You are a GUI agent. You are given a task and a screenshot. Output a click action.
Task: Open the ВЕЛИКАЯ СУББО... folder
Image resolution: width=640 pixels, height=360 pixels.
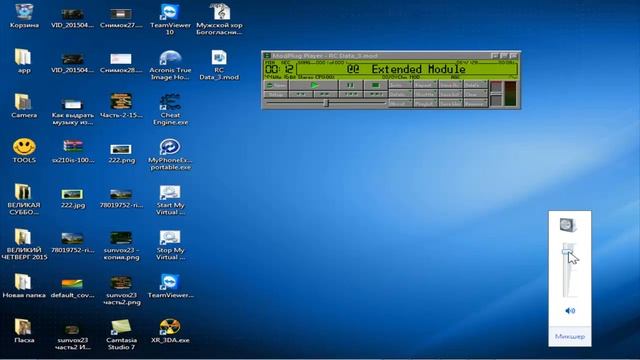tap(24, 199)
